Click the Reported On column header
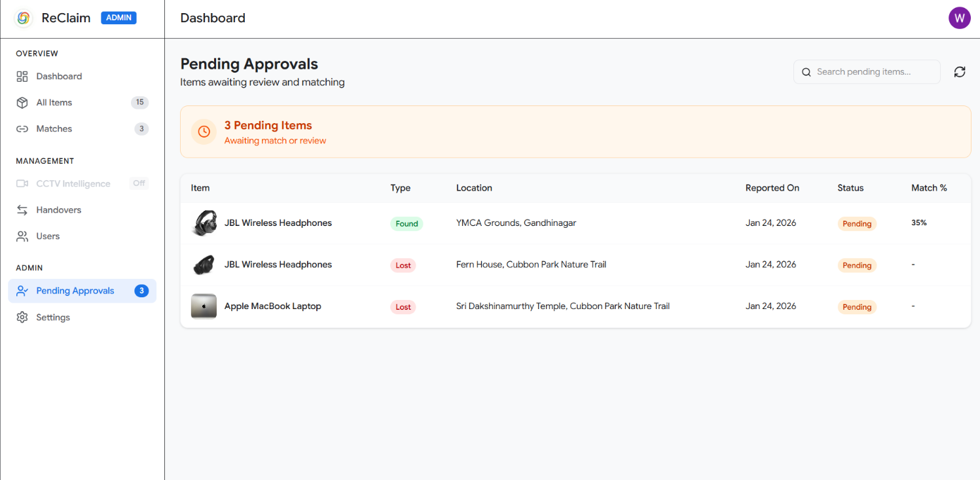The height and width of the screenshot is (480, 980). (772, 188)
